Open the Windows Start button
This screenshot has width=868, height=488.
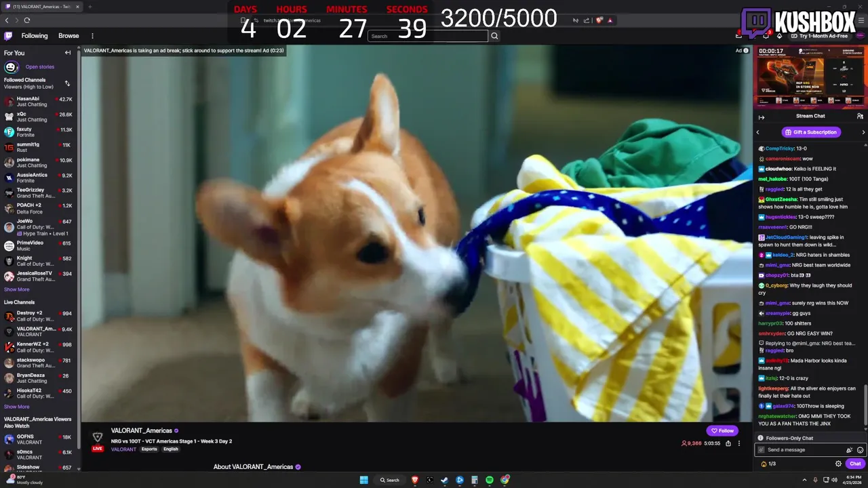(x=364, y=480)
